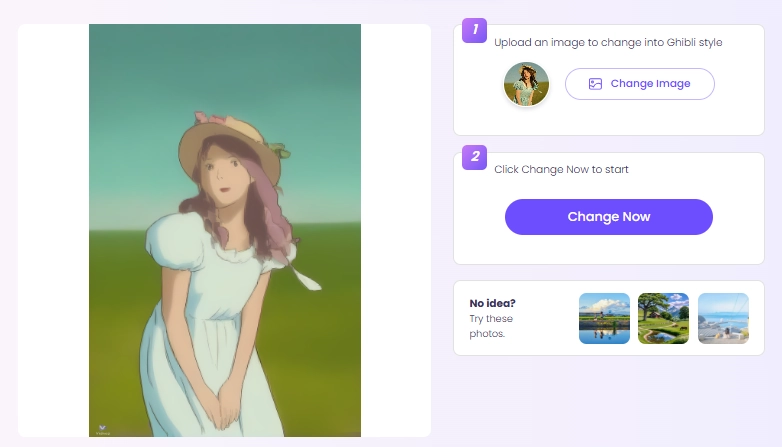The image size is (782, 447).
Task: Click the Ghibli-style girl preview image
Action: click(x=225, y=230)
